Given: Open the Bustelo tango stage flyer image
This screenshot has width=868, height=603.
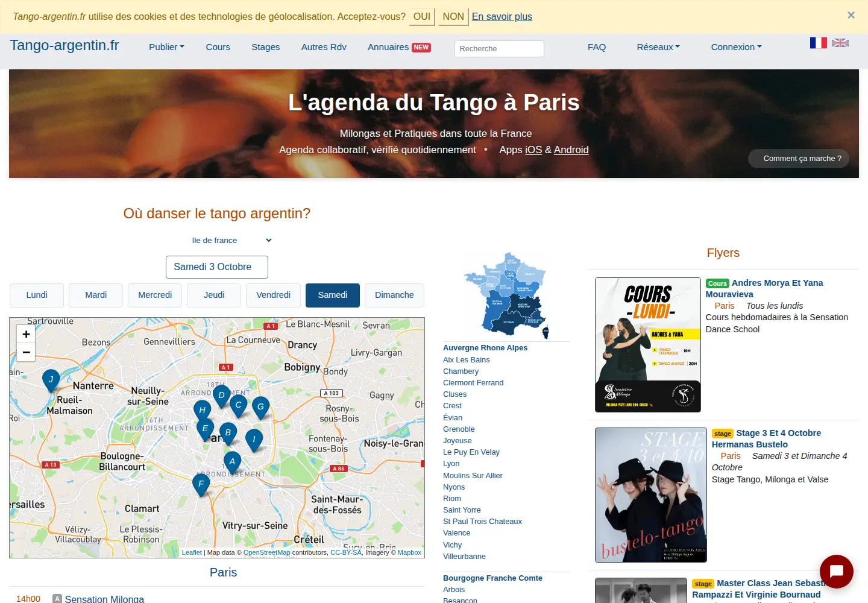Looking at the screenshot, I should click(x=651, y=495).
